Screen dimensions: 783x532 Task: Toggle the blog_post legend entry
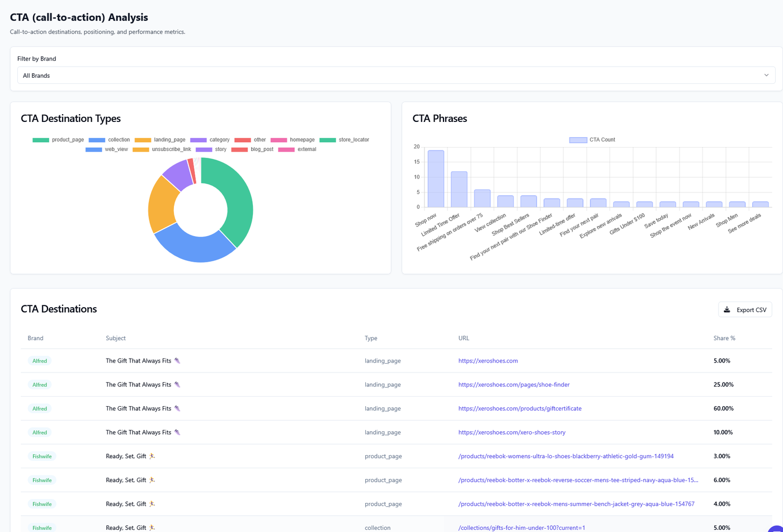pos(252,149)
